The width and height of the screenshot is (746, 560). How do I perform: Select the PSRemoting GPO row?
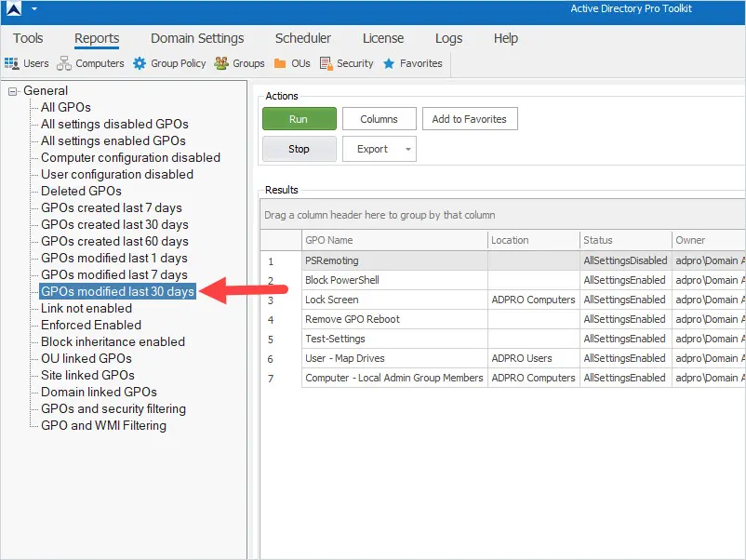503,260
